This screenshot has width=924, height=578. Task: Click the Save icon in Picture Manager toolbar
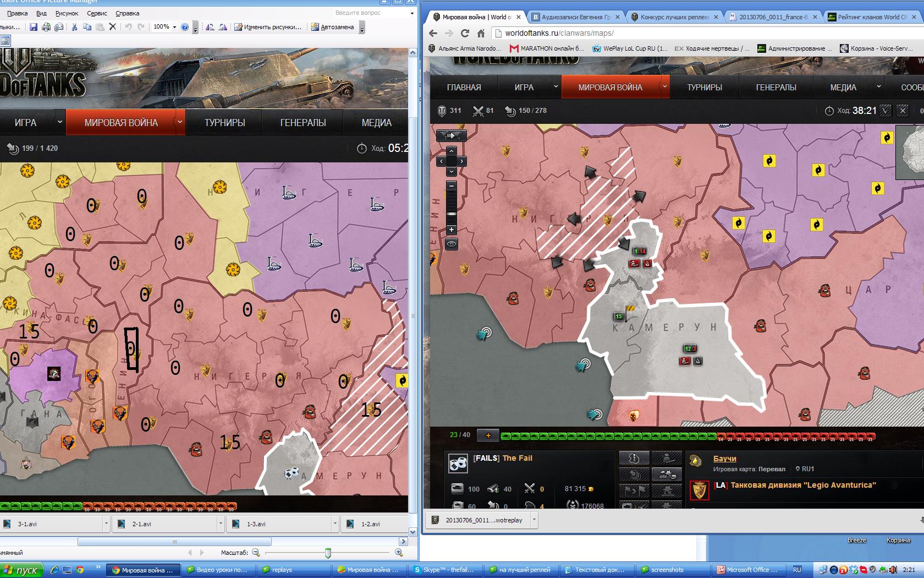(x=34, y=27)
